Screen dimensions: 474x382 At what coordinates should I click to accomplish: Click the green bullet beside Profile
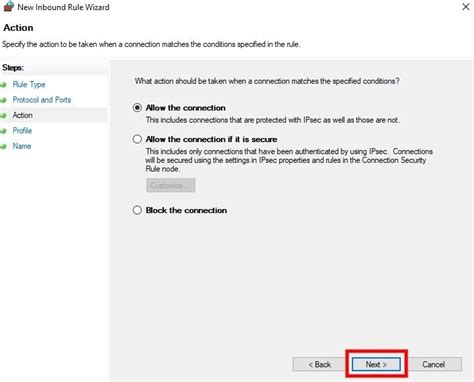[x=3, y=131]
